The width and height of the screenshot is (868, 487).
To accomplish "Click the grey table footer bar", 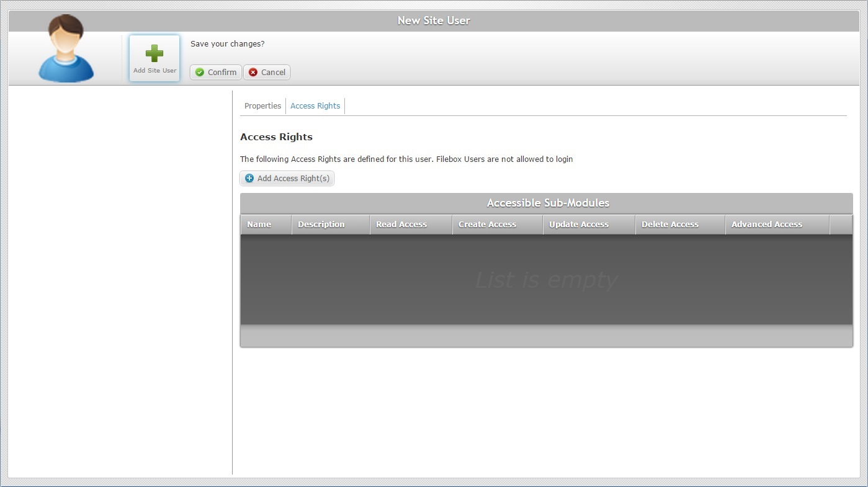I will [547, 336].
